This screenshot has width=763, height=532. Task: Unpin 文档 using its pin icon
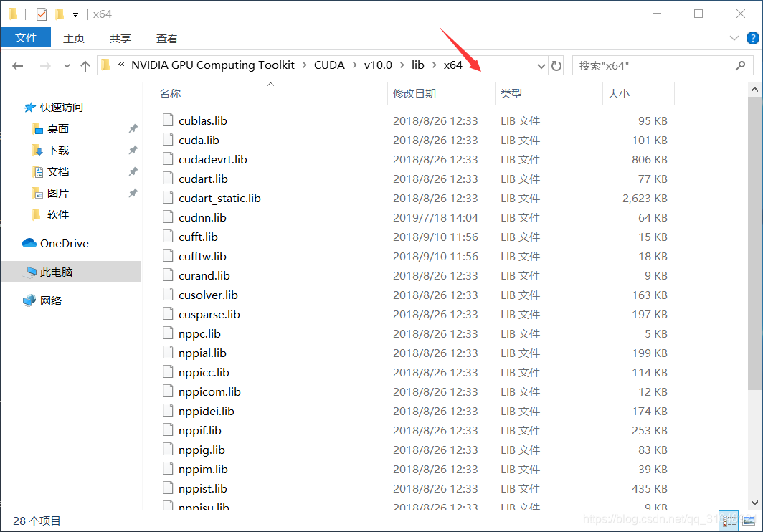pyautogui.click(x=133, y=172)
